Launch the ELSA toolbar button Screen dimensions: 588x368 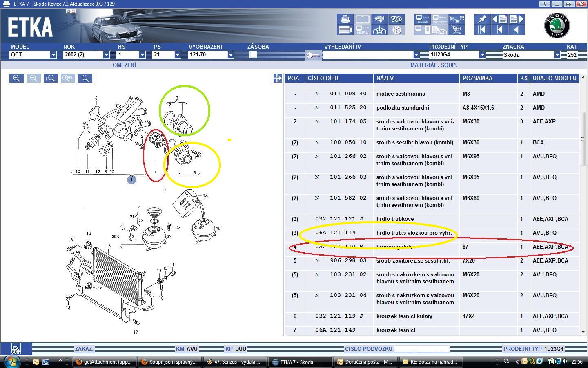click(x=422, y=19)
